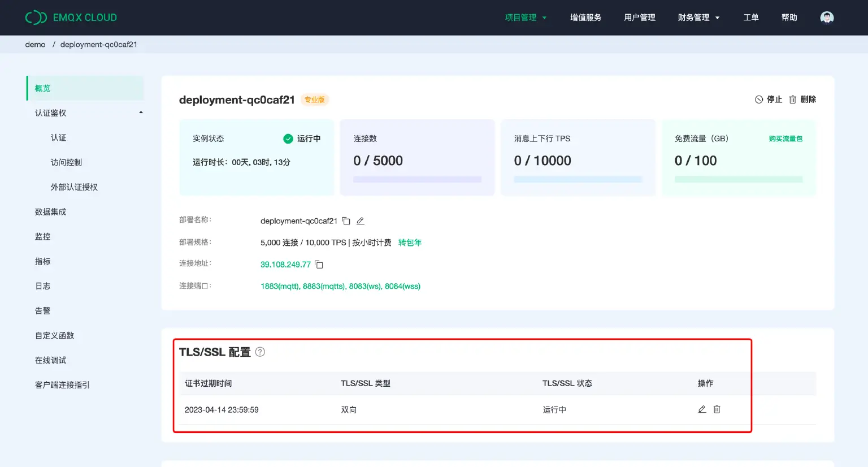
Task: Open the user avatar in top right
Action: tap(826, 17)
